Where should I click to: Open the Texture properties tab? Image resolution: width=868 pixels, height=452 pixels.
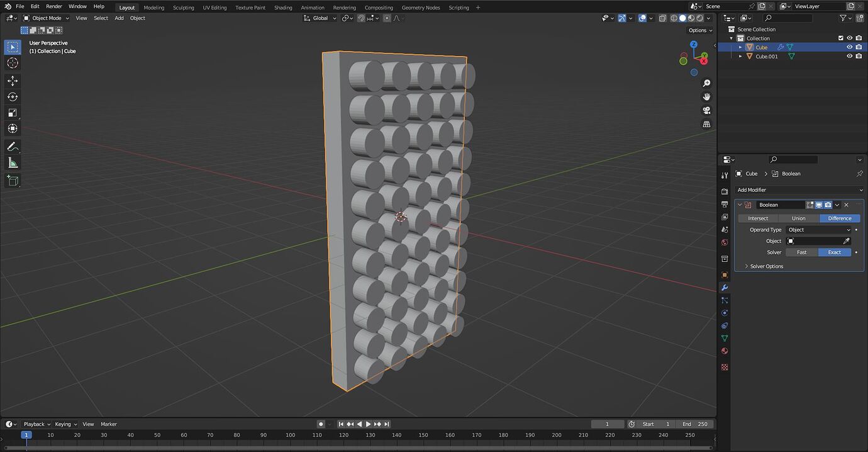[725, 366]
